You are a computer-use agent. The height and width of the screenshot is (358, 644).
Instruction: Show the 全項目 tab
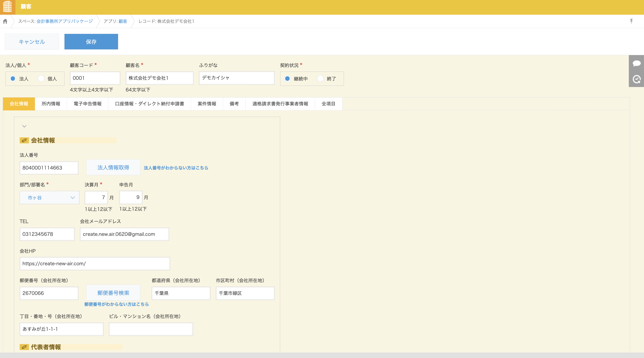coord(328,104)
